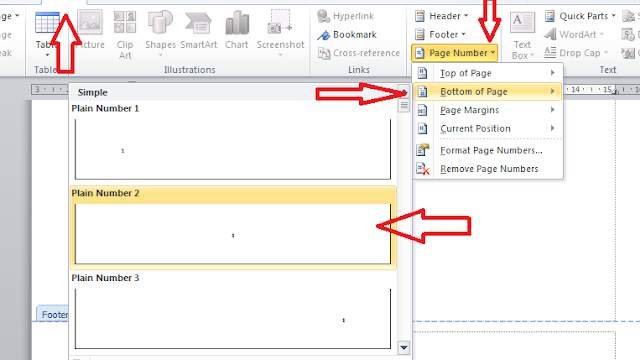The width and height of the screenshot is (640, 360).
Task: Select the Plain Number 1 thumbnail
Action: (233, 149)
